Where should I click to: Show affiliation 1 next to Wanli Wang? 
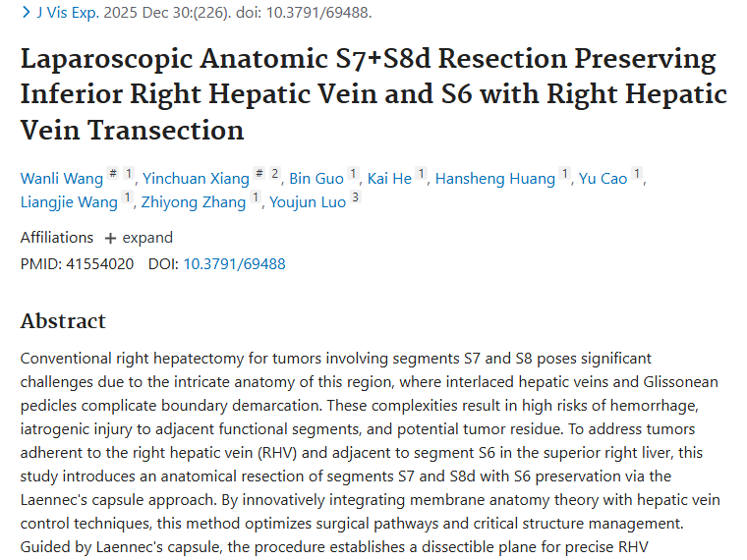click(x=129, y=175)
